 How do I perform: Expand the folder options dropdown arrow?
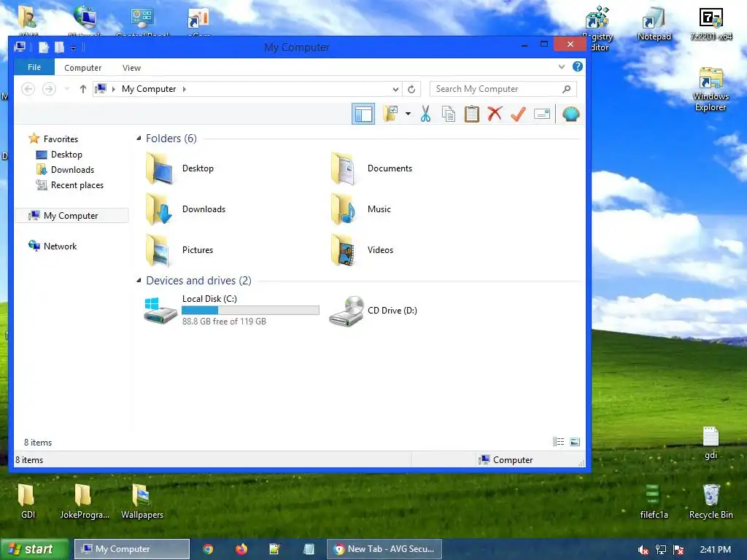[x=408, y=114]
